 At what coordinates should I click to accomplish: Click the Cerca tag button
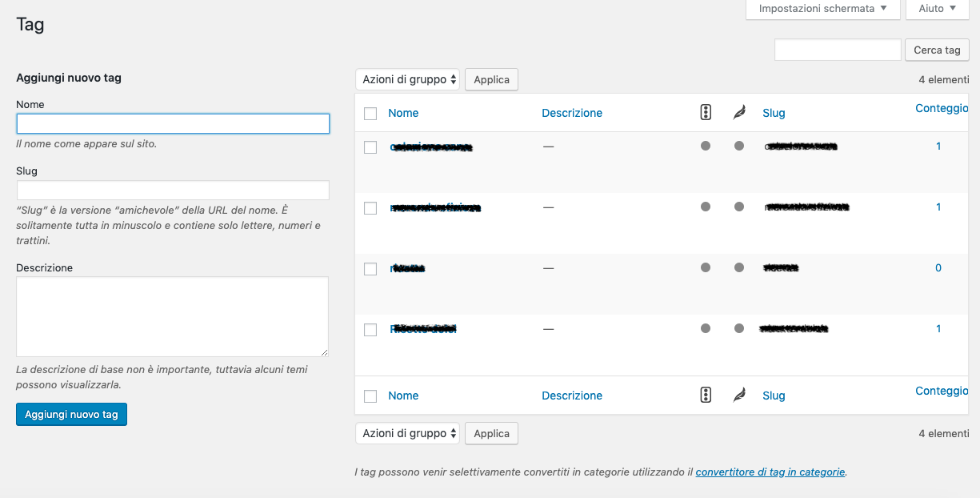pyautogui.click(x=936, y=50)
